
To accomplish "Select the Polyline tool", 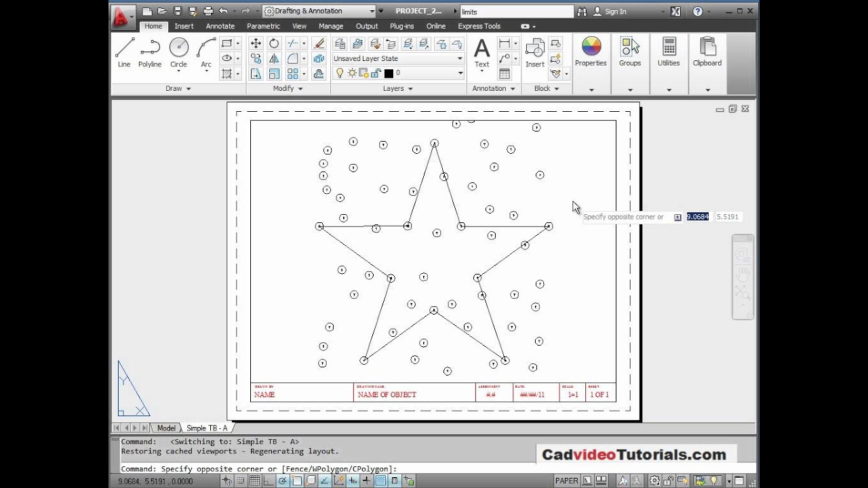I will point(150,53).
